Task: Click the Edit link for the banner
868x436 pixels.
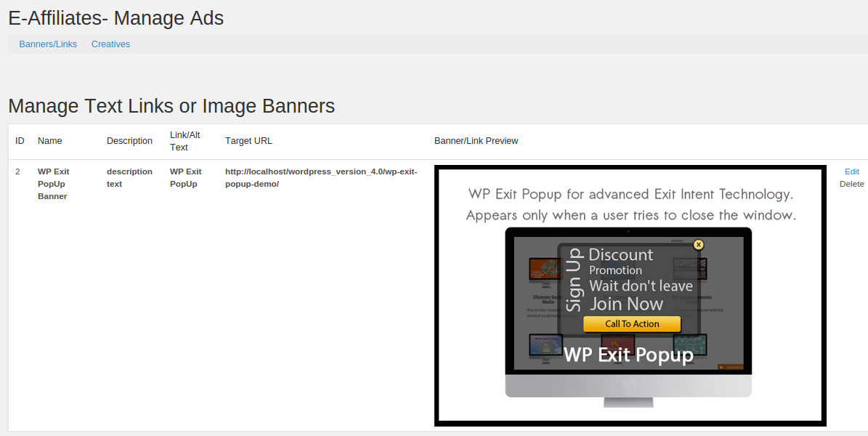Action: (x=851, y=171)
